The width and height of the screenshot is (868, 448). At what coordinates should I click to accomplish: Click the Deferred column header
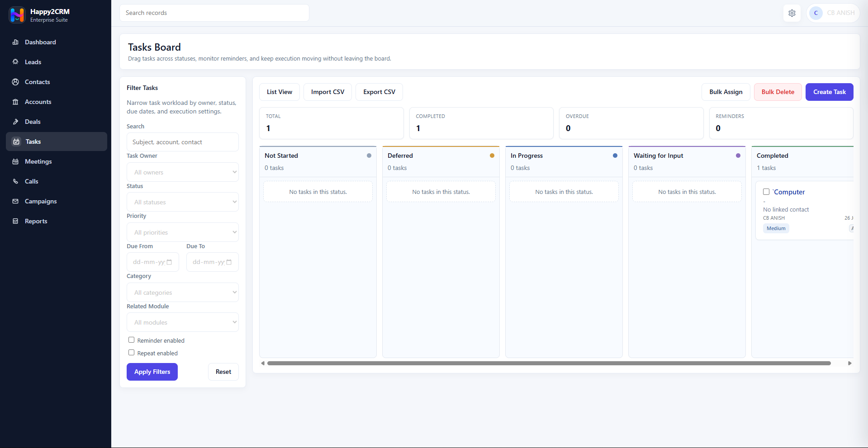click(441, 161)
